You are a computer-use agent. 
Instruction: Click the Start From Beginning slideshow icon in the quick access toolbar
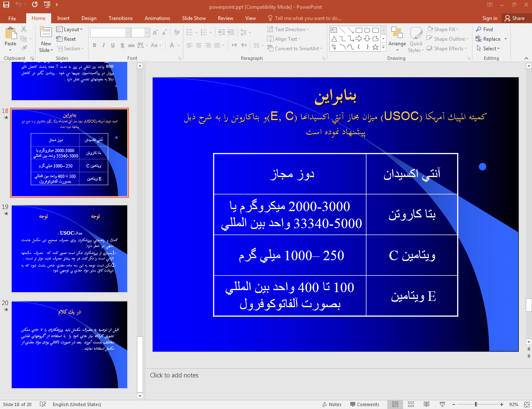(x=47, y=5)
